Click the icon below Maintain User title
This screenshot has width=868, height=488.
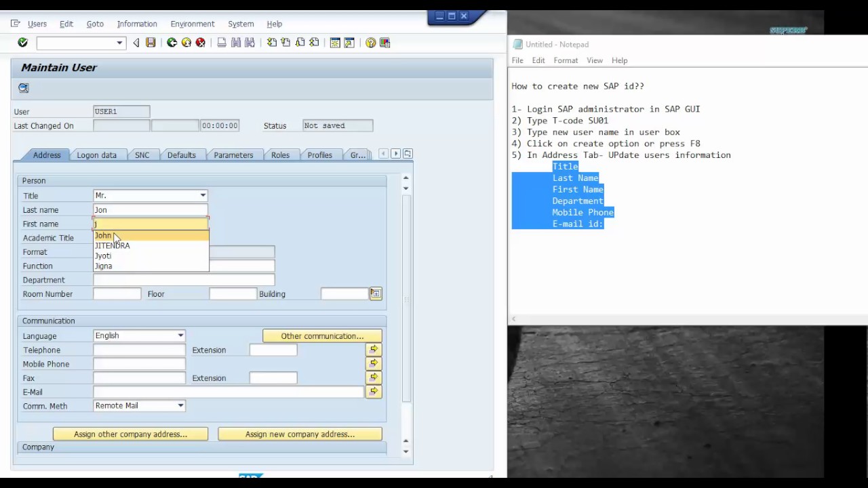[x=24, y=87]
